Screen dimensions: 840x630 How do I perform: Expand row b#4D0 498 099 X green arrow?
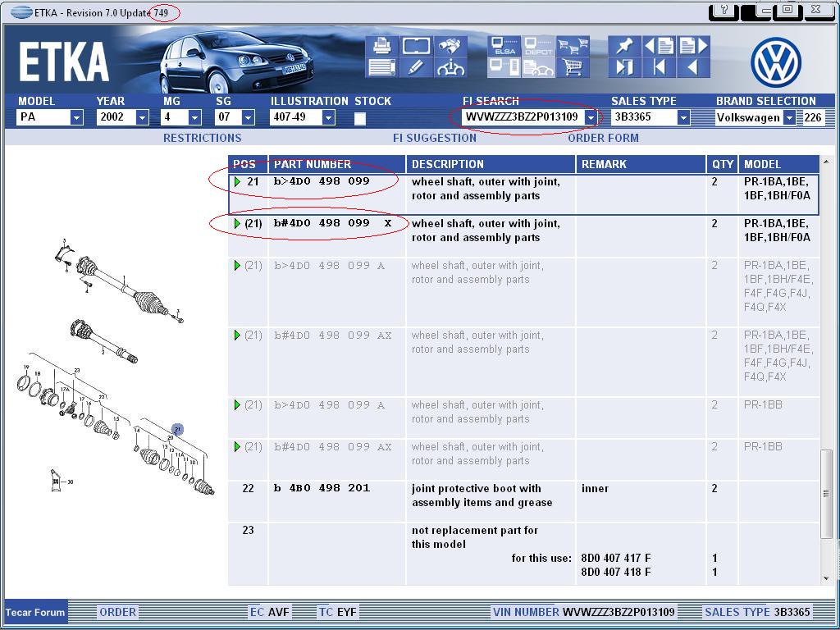237,223
